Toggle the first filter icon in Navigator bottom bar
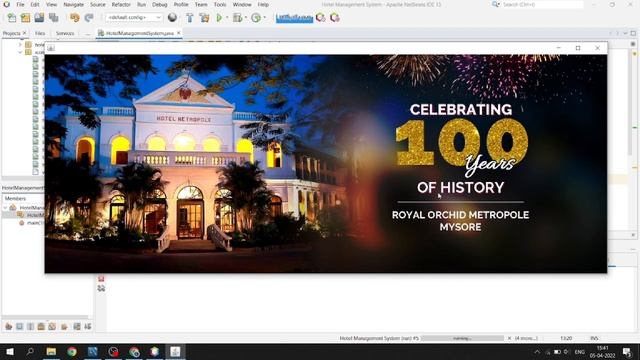The image size is (640, 360). tap(9, 327)
